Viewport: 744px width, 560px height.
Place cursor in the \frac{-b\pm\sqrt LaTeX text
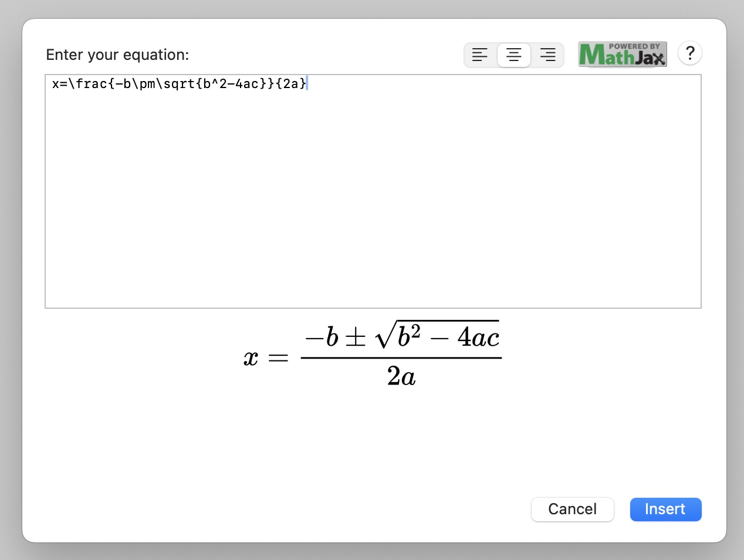[x=132, y=84]
